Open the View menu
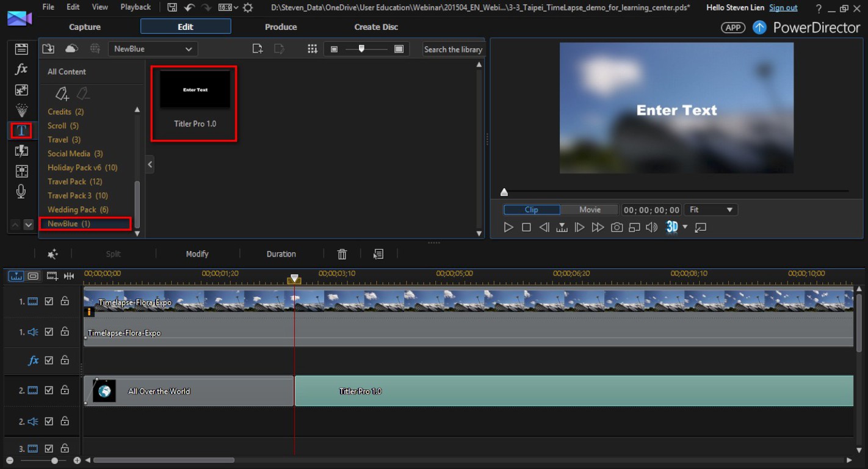868x469 pixels. pyautogui.click(x=99, y=7)
